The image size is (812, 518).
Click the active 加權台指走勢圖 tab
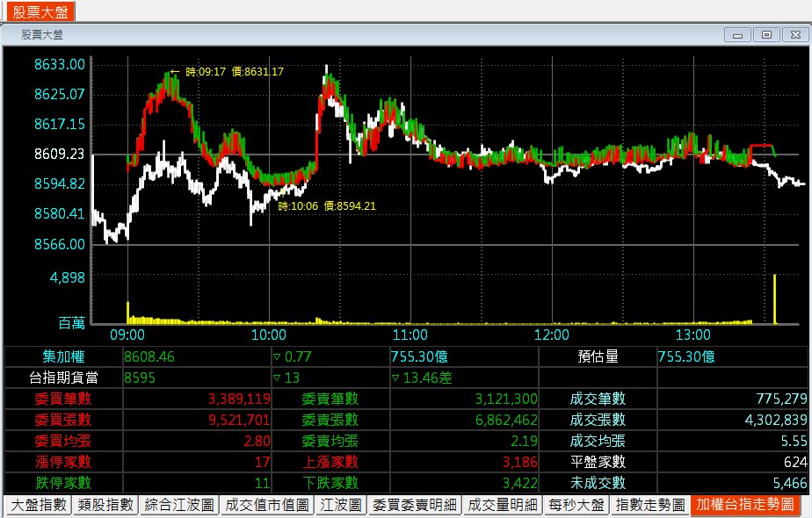(745, 505)
